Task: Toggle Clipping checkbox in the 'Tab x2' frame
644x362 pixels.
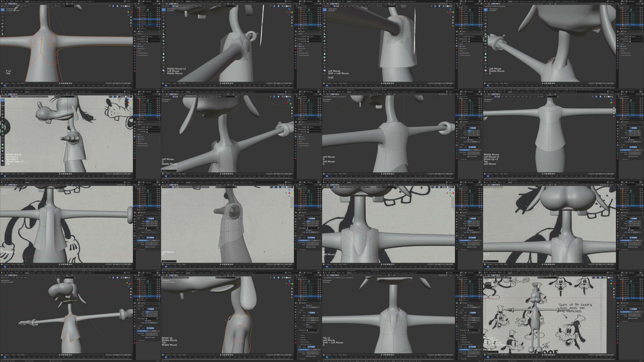Action: coord(468,305)
